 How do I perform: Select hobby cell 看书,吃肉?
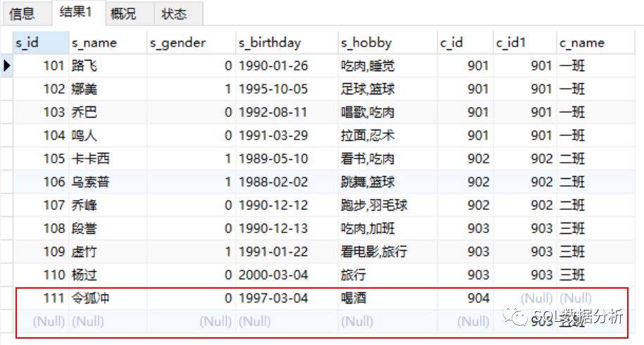387,158
